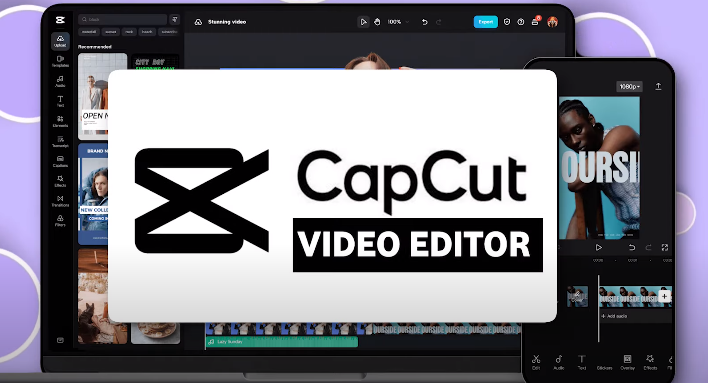Tap the plus button on phone timeline

(x=664, y=296)
